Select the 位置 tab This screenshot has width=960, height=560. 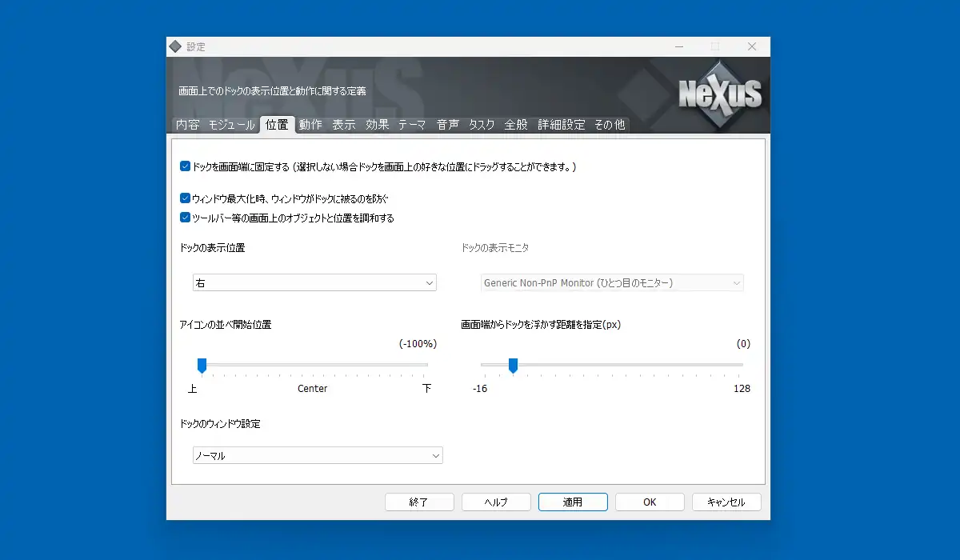point(278,125)
